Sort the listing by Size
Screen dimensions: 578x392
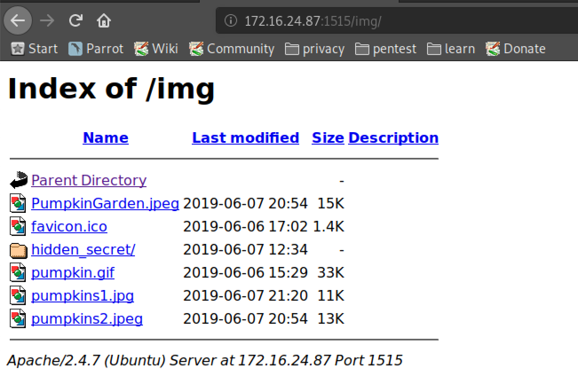click(x=328, y=138)
